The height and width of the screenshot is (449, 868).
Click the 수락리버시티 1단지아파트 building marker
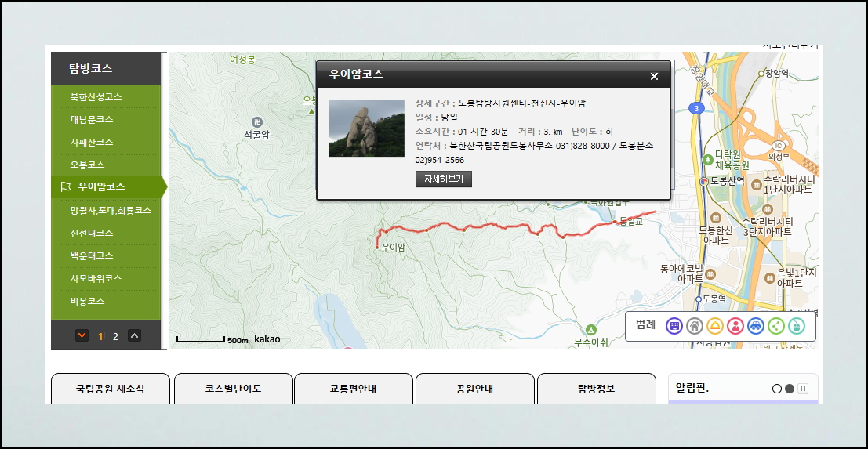point(756,185)
